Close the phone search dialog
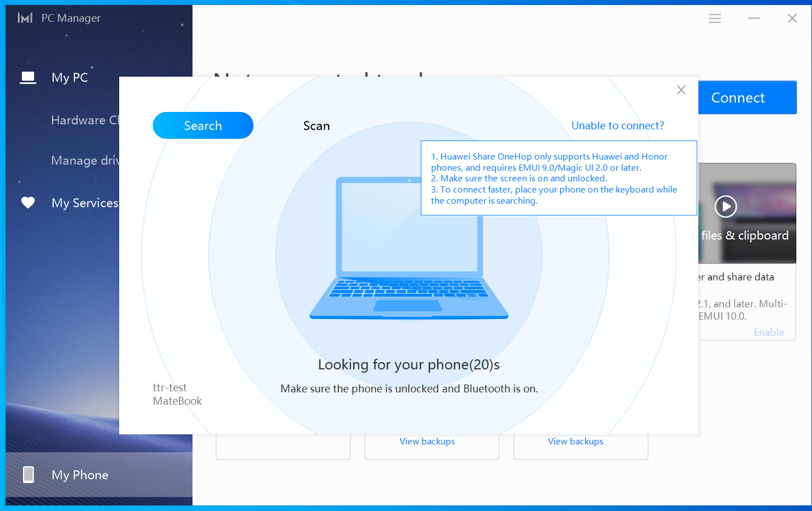This screenshot has height=511, width=812. [x=681, y=90]
